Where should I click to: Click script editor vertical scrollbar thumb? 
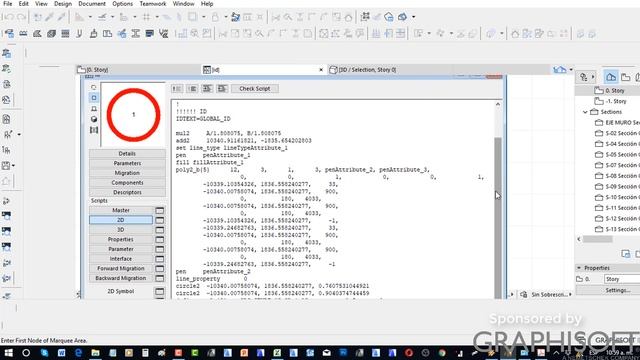coord(498,217)
